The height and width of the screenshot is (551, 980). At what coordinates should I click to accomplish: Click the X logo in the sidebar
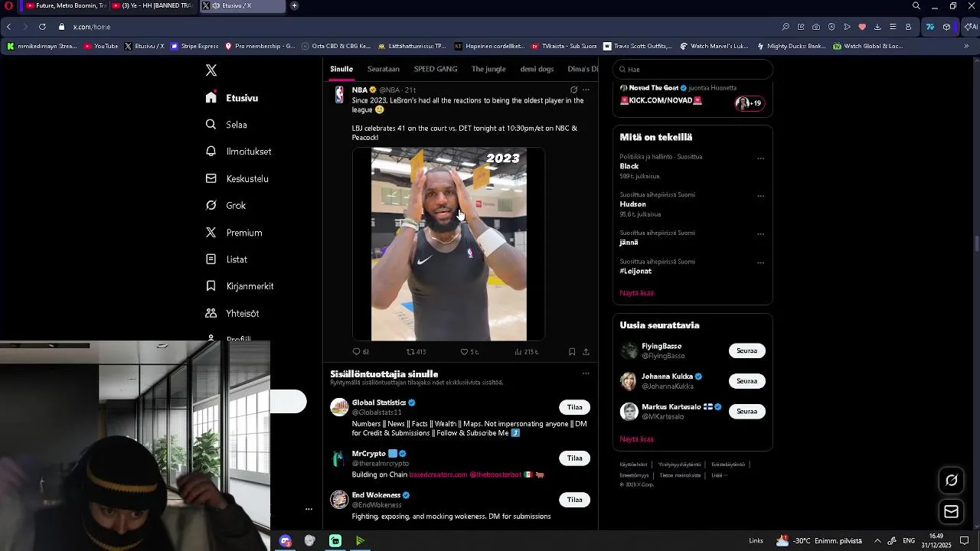[x=211, y=70]
